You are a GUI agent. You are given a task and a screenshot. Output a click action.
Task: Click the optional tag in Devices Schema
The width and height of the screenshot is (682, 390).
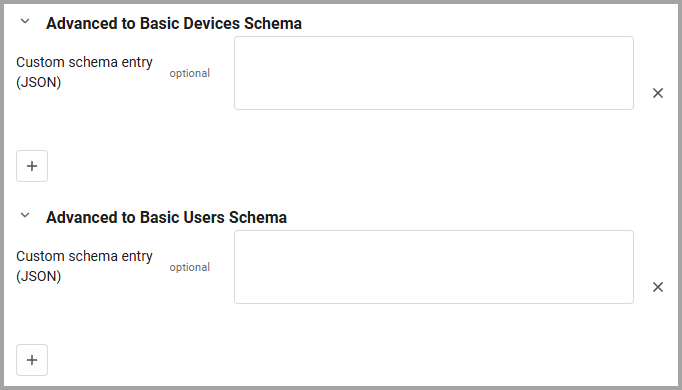190,73
